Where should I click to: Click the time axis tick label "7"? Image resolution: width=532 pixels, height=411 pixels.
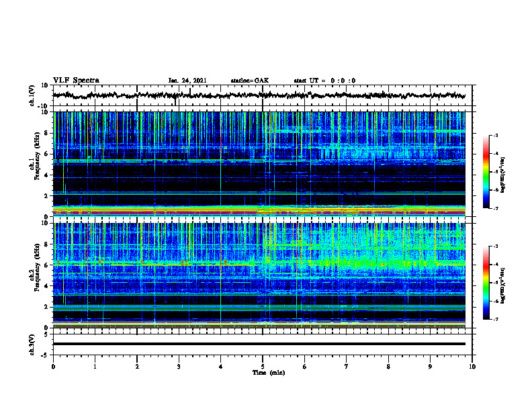(x=347, y=367)
